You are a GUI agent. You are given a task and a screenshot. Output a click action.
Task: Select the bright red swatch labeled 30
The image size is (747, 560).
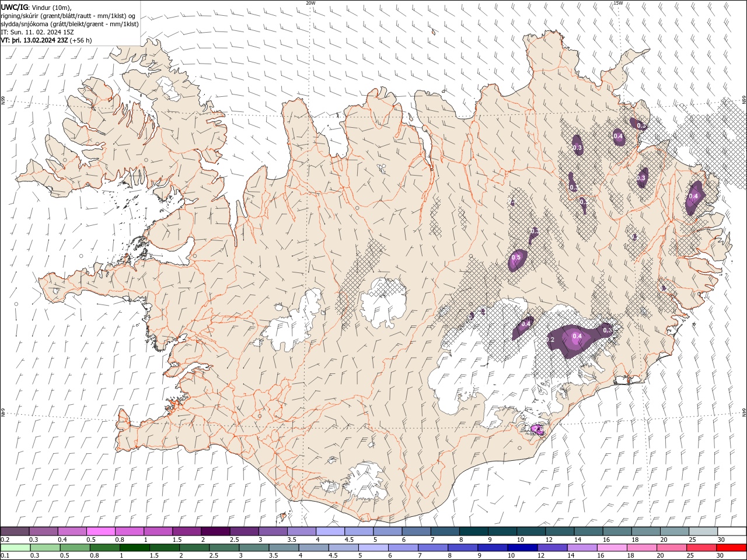(x=732, y=548)
